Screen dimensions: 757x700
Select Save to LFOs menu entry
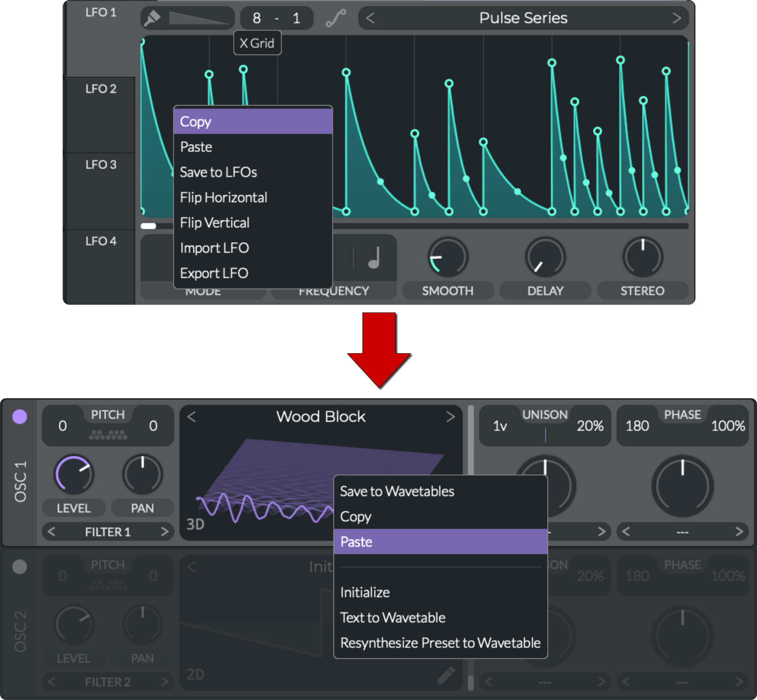(253, 172)
